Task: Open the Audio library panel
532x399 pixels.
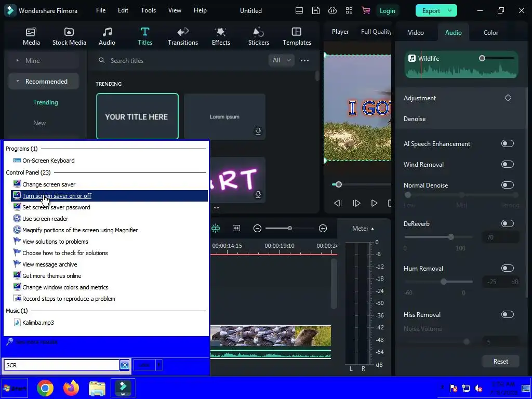Action: click(x=107, y=36)
